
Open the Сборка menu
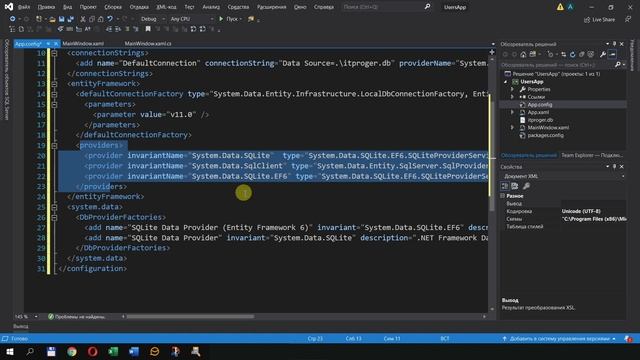pyautogui.click(x=113, y=7)
